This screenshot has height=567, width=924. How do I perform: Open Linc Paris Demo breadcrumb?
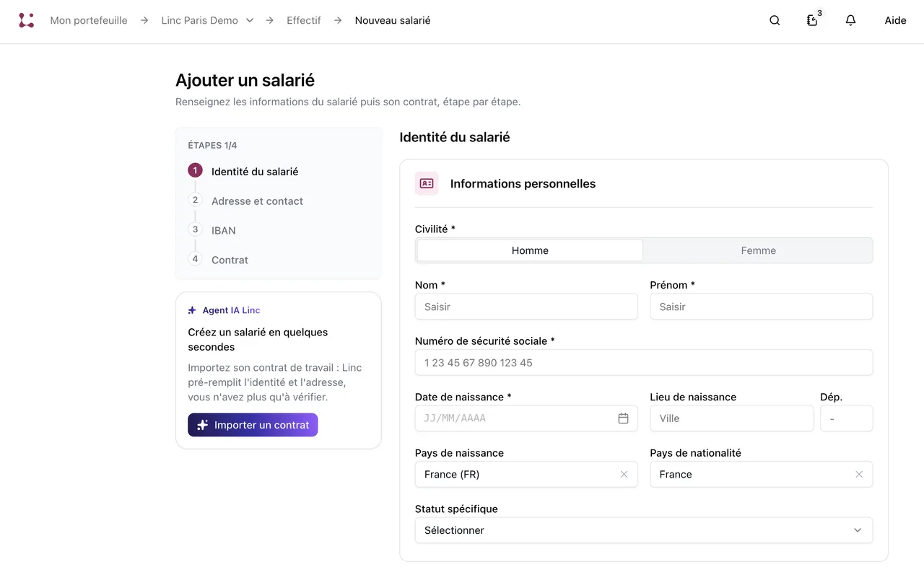pyautogui.click(x=200, y=20)
